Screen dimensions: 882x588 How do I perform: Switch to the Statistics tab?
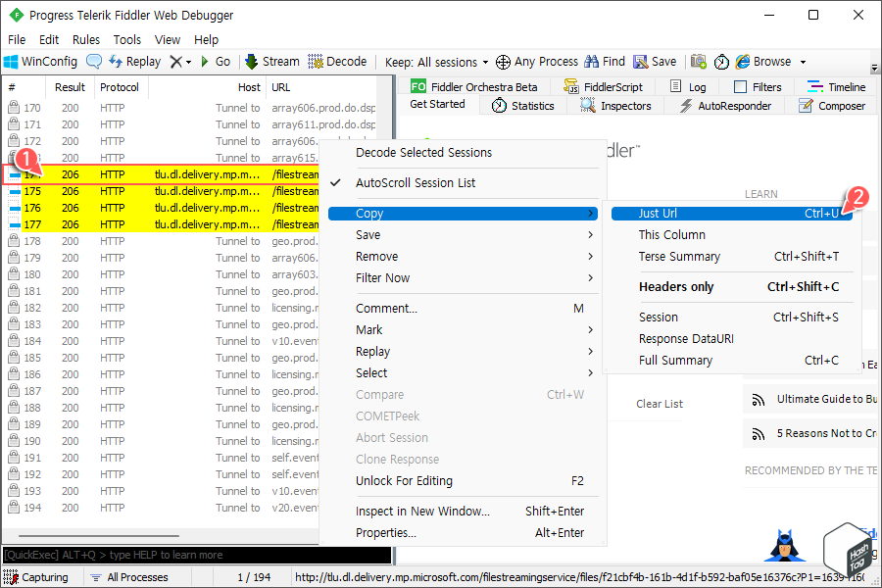pos(522,106)
